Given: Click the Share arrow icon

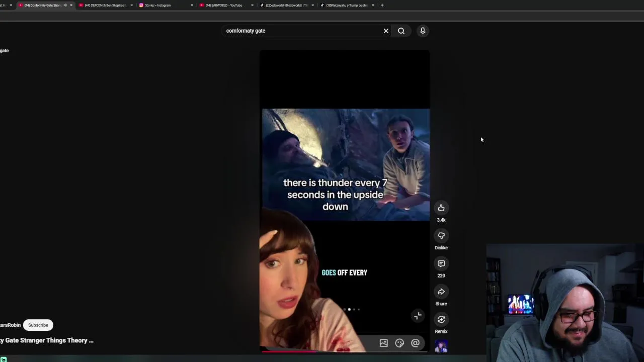Looking at the screenshot, I should (441, 292).
